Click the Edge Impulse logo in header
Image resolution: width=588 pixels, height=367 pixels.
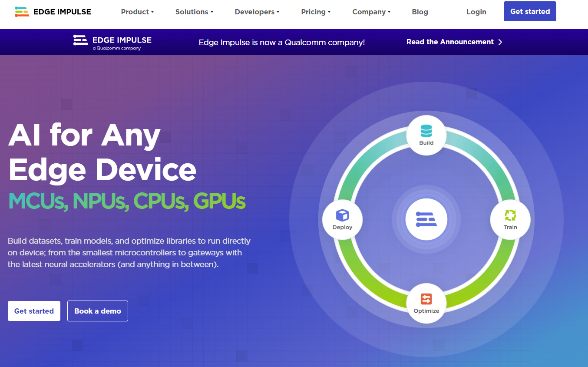tap(53, 12)
